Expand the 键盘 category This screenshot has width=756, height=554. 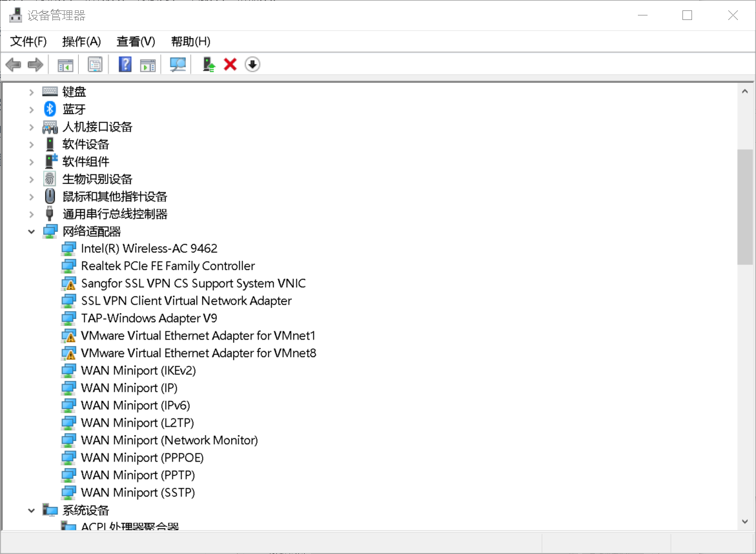31,91
